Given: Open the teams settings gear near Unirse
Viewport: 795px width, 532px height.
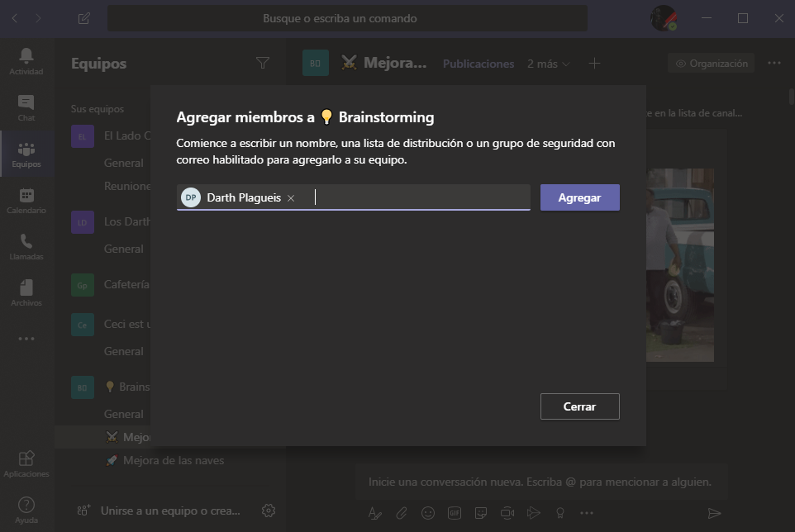Looking at the screenshot, I should [x=268, y=511].
